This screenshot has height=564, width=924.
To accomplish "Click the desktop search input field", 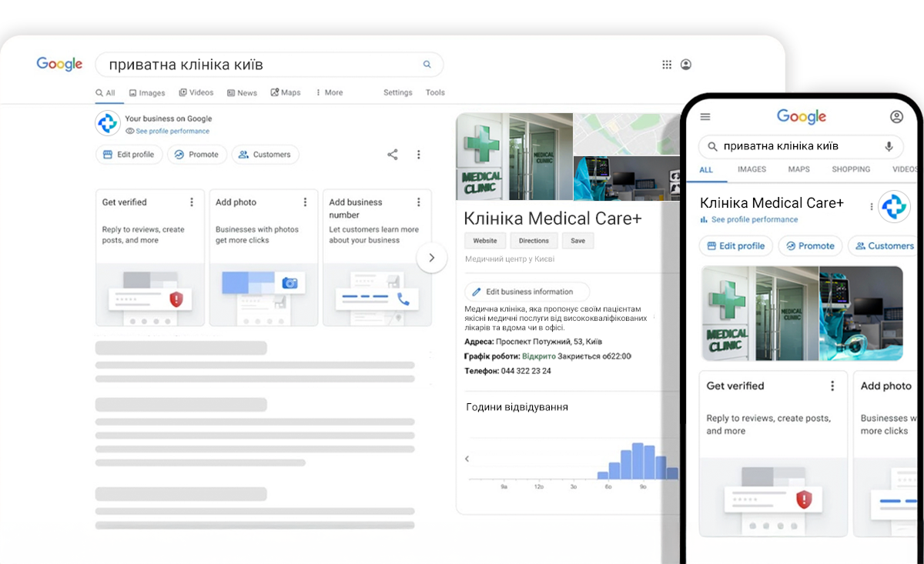I will click(x=262, y=65).
